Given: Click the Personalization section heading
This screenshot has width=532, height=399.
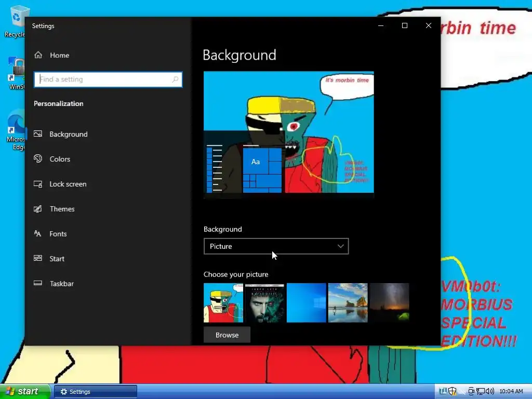Looking at the screenshot, I should (58, 103).
